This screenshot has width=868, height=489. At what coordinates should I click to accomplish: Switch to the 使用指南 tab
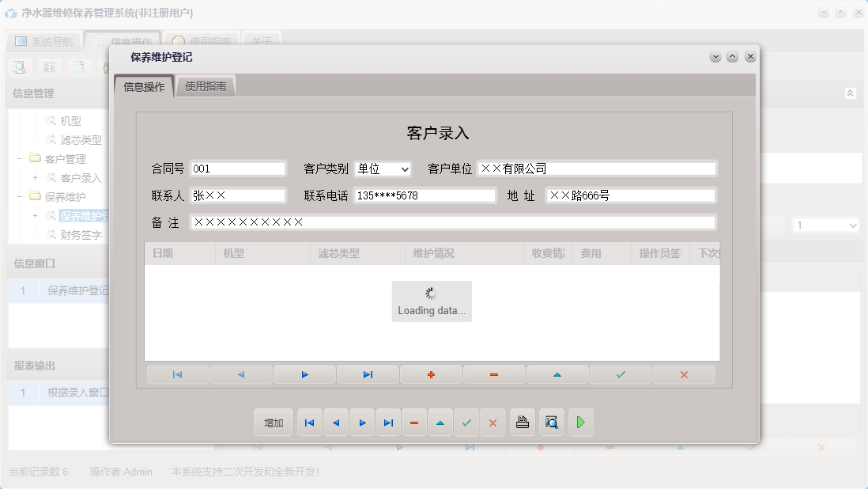[x=207, y=85]
